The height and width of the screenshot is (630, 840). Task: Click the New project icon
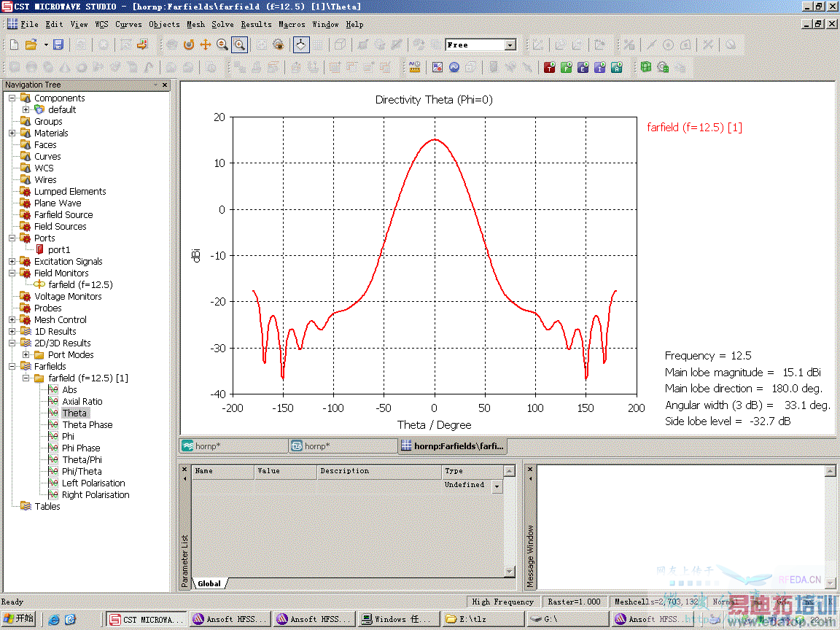[x=14, y=45]
